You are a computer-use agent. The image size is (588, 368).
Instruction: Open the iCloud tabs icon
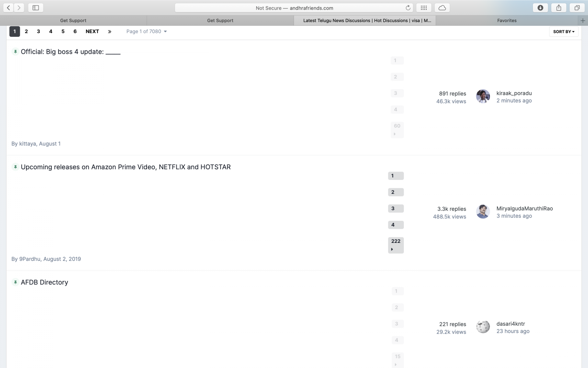[442, 8]
